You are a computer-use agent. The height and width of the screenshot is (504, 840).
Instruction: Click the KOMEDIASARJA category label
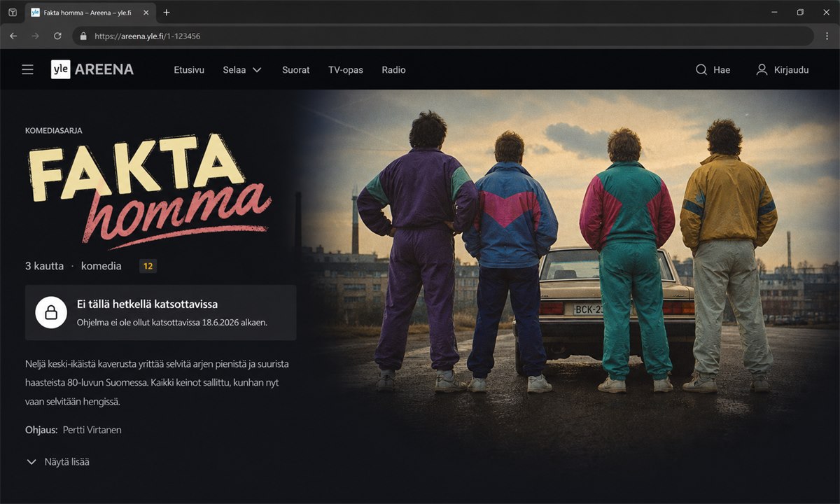coord(54,130)
